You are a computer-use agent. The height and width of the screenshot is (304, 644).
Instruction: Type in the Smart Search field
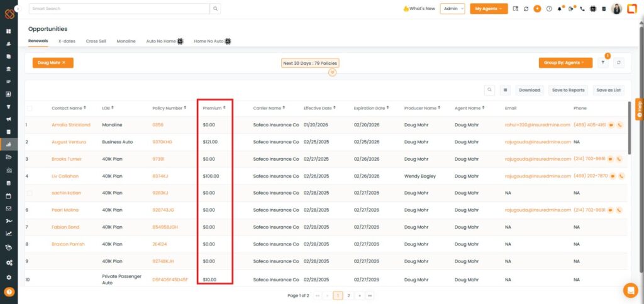click(x=118, y=9)
